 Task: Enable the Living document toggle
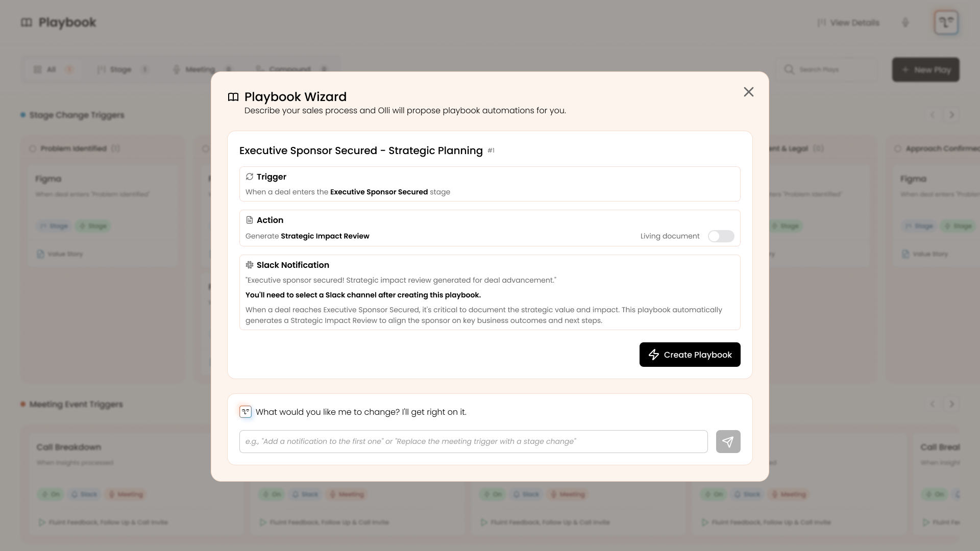click(x=721, y=236)
